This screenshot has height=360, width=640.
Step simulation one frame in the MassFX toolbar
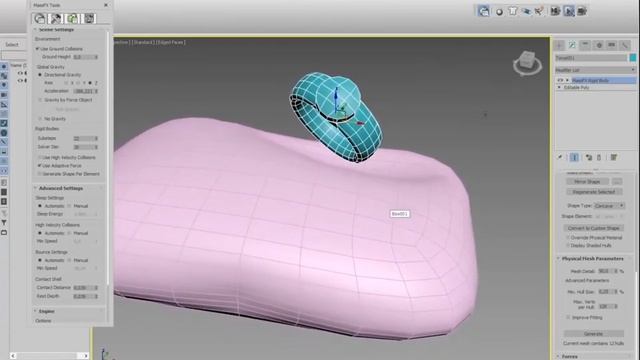click(582, 11)
